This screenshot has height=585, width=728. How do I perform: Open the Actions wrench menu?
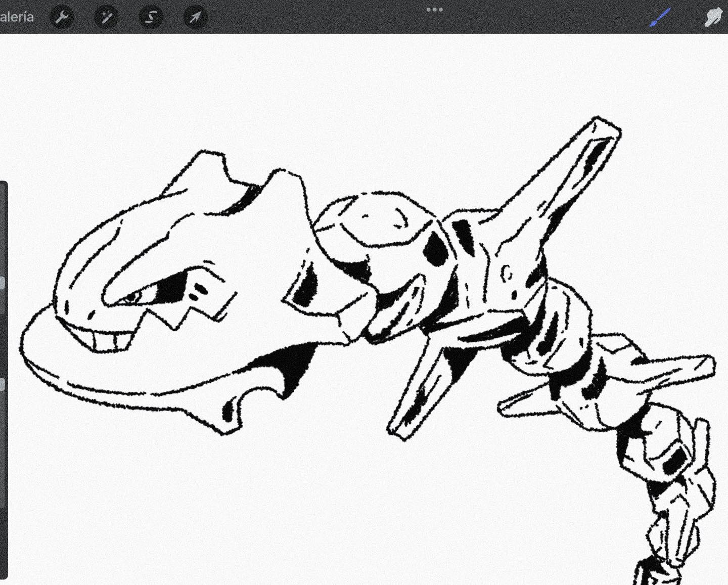pos(62,18)
